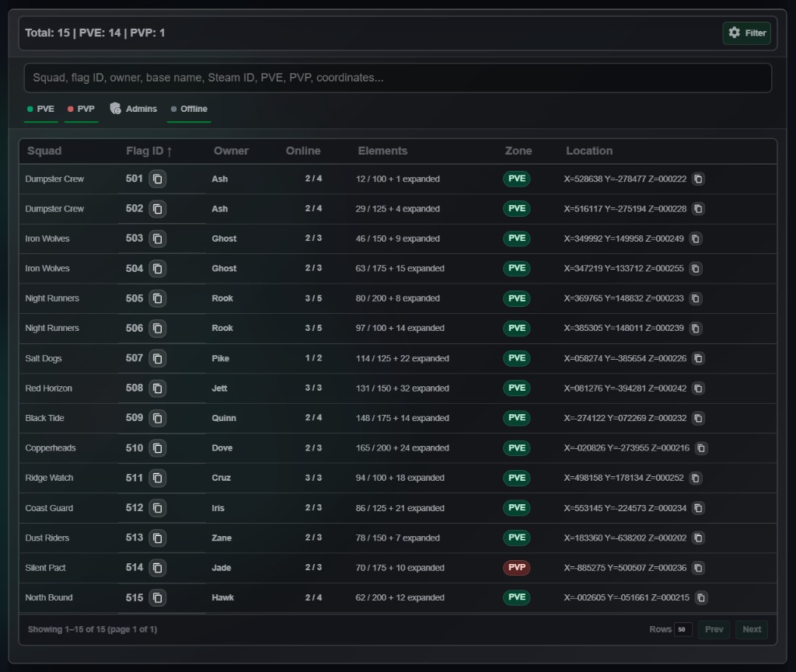Image resolution: width=796 pixels, height=672 pixels.
Task: Click owner name Iris
Action: 218,507
